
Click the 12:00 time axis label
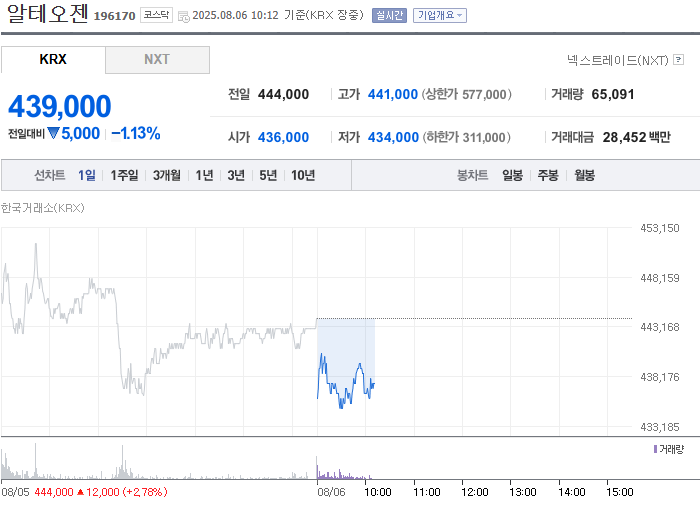click(475, 492)
